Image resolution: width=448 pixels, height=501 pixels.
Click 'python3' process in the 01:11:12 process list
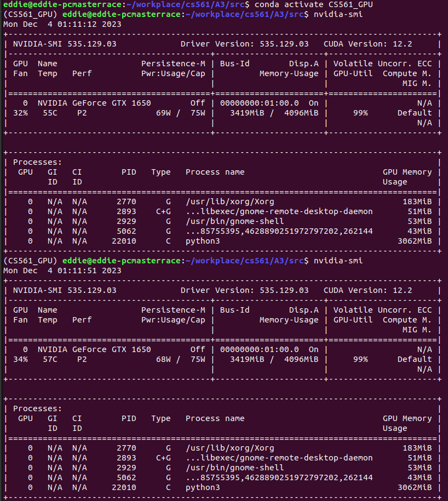(x=203, y=241)
